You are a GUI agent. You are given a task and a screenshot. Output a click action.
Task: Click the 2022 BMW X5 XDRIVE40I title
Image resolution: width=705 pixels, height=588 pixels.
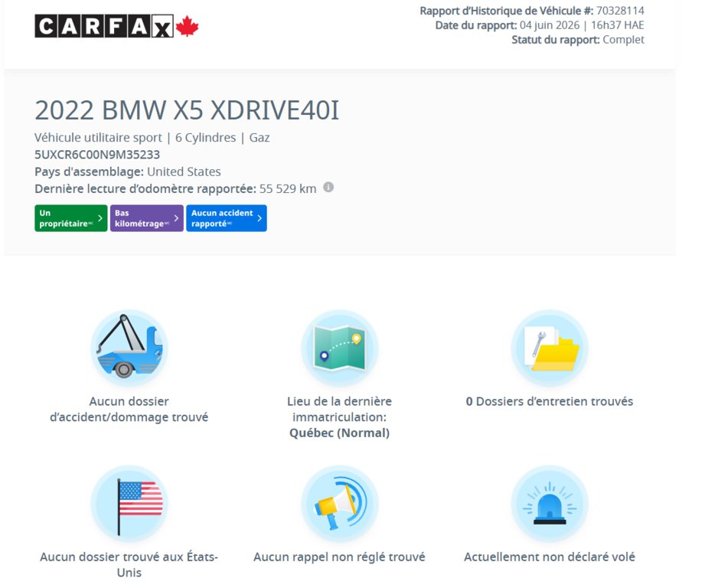coord(187,110)
